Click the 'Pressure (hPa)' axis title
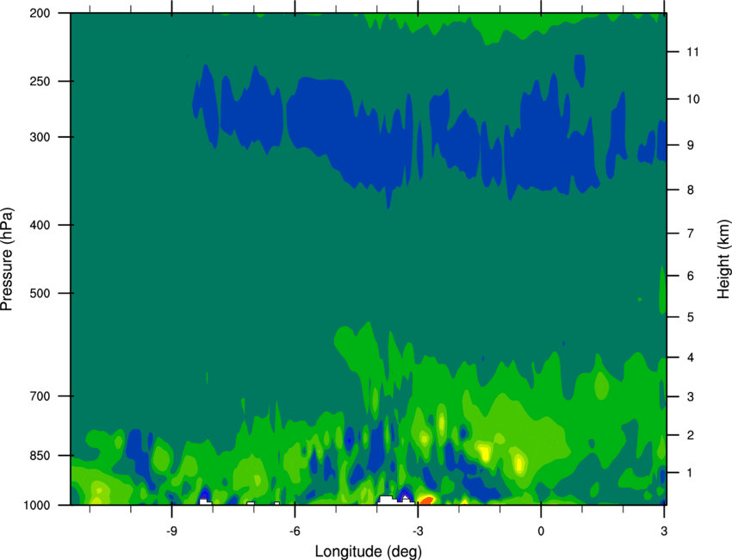732x560 pixels. coord(7,258)
